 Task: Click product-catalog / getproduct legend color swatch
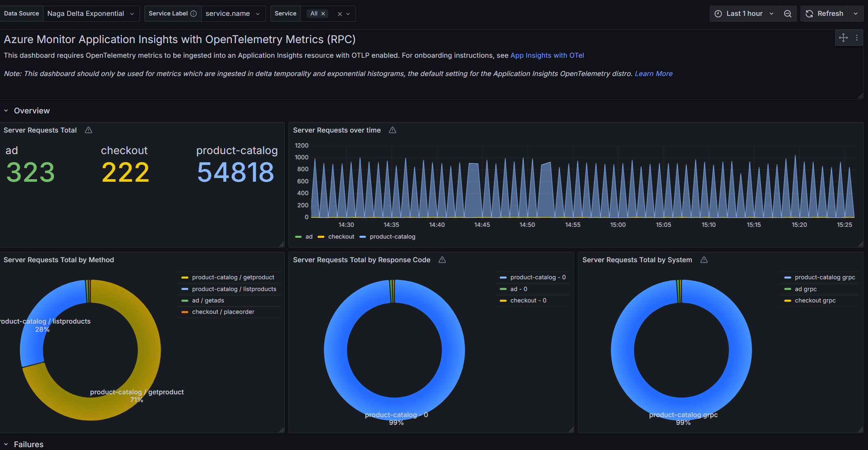click(x=185, y=277)
